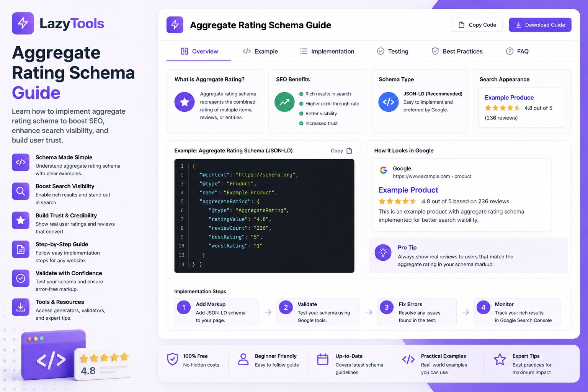
Task: Open the Implementation tab
Action: click(x=327, y=51)
